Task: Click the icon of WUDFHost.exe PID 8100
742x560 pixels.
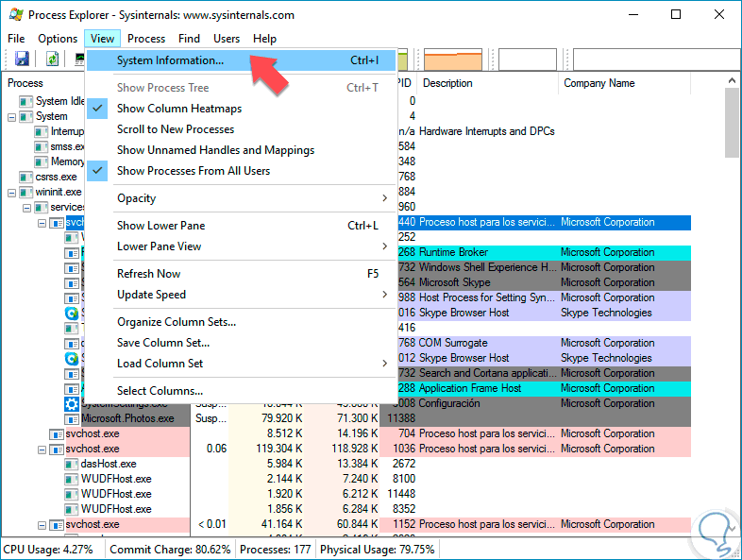Action: click(72, 480)
